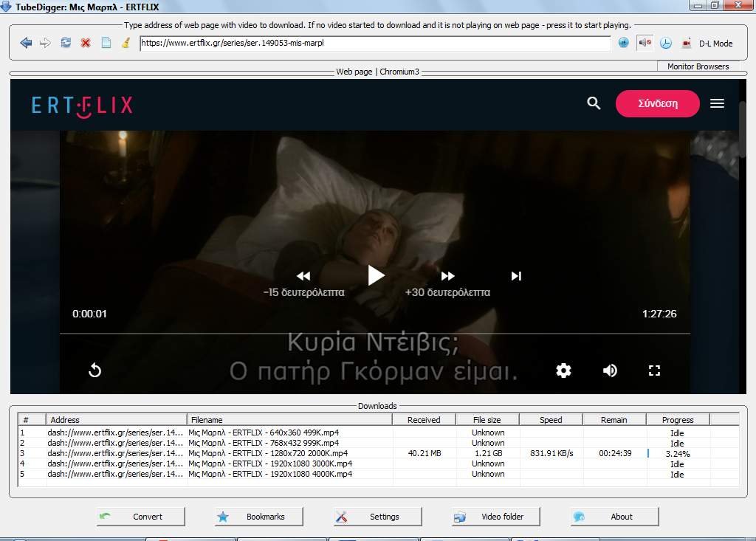This screenshot has width=756, height=541.
Task: Switch to the Chromium3 tab
Action: 399,72
